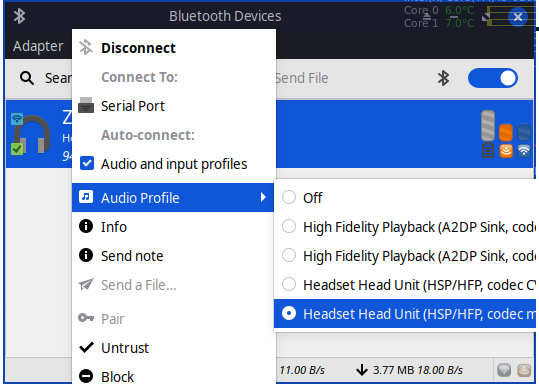Image resolution: width=539 pixels, height=387 pixels.
Task: Click the Info circle icon
Action: (86, 226)
